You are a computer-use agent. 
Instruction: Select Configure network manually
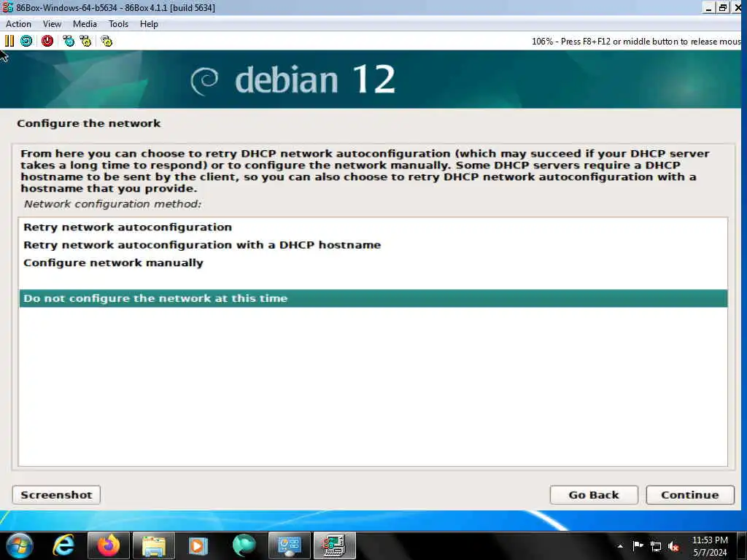(373, 262)
